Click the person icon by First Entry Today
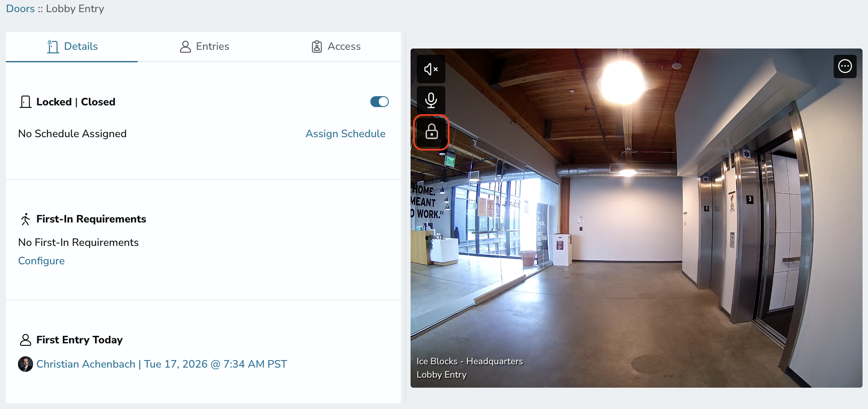The image size is (868, 409). coord(26,340)
